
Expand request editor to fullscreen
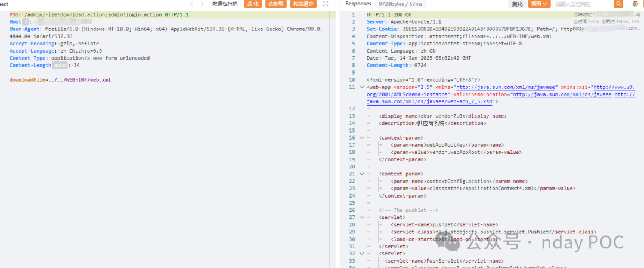326,4
